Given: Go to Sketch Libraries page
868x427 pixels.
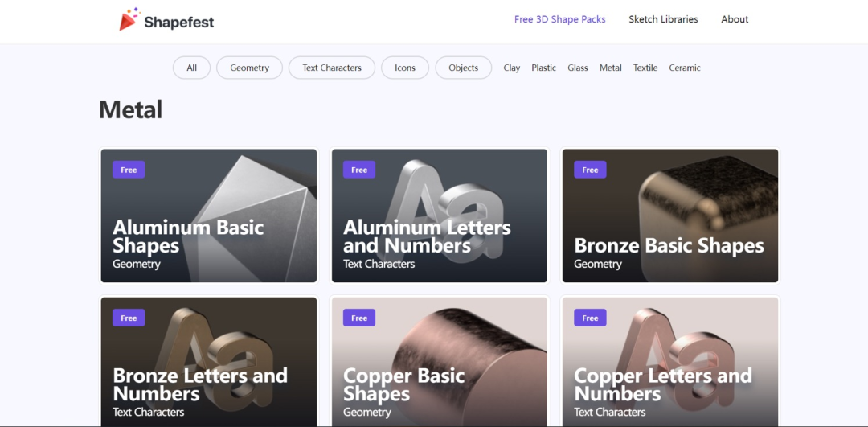Looking at the screenshot, I should pos(663,19).
